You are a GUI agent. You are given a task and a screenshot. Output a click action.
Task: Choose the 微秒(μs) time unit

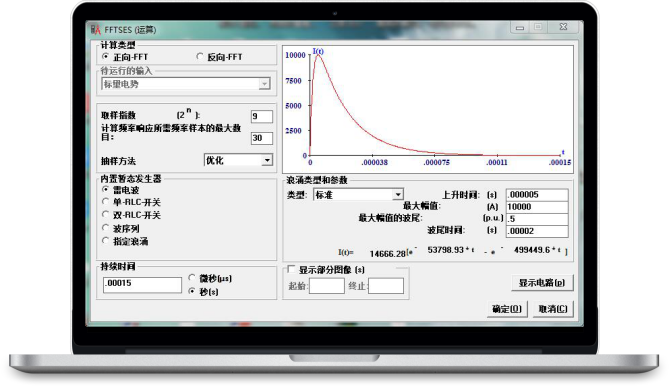[x=192, y=278]
